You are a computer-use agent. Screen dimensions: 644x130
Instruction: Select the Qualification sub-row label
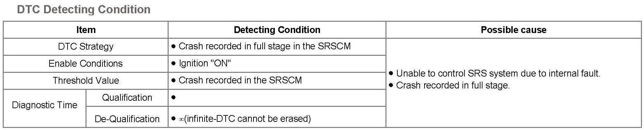[127, 98]
